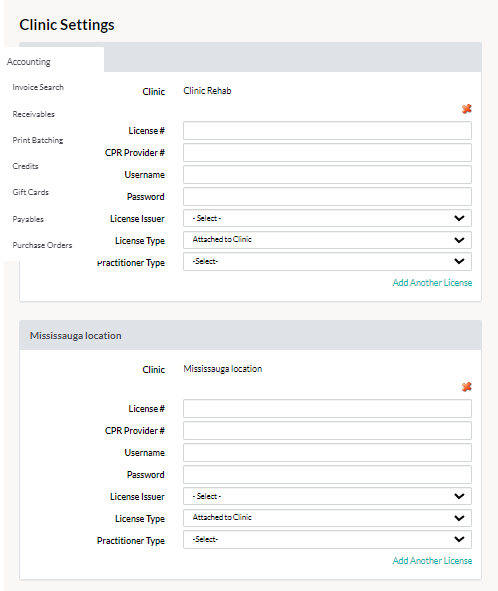The image size is (498, 591).
Task: Select Print Batching menu item
Action: pyautogui.click(x=38, y=140)
